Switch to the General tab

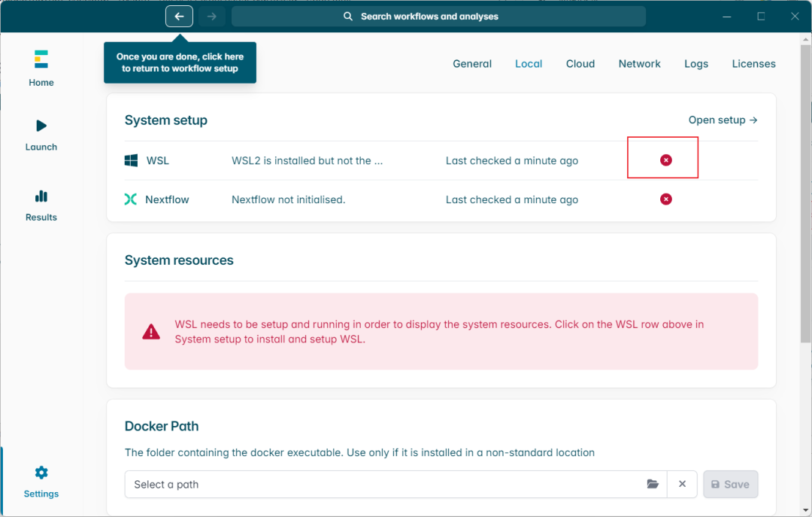pos(472,64)
